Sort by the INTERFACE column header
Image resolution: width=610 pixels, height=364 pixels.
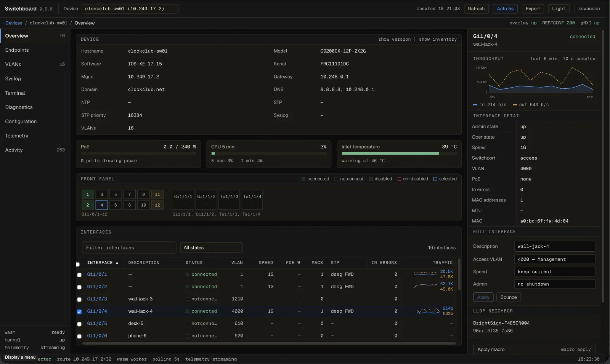(x=103, y=263)
